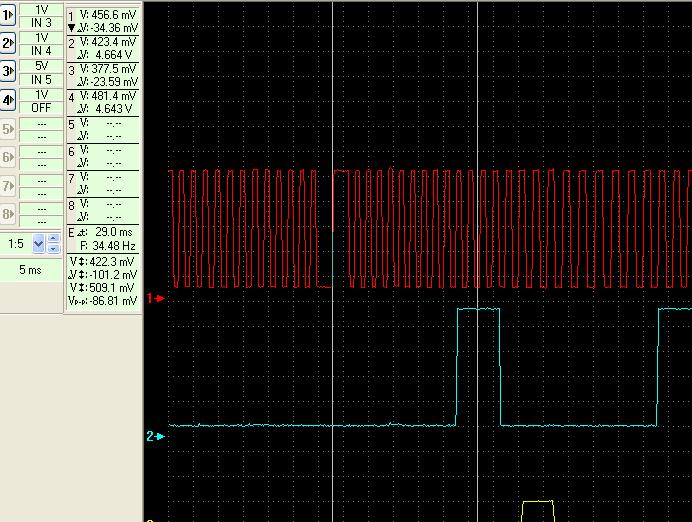Screen dimensions: 692x522
Task: Open channel 3 voltage range 5V
Action: 41,66
